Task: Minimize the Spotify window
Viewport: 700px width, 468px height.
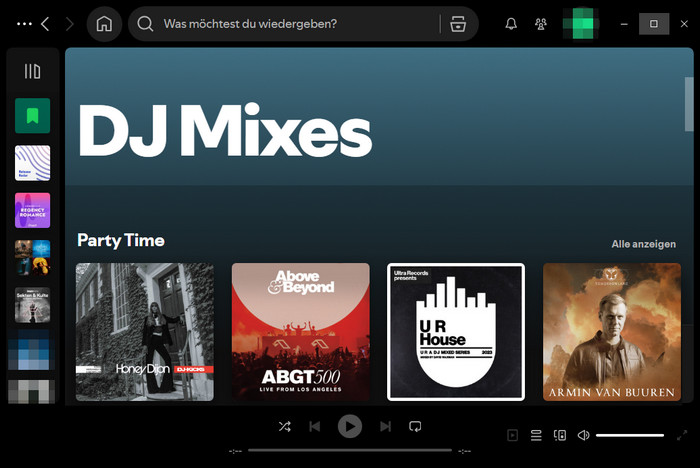Action: tap(624, 24)
